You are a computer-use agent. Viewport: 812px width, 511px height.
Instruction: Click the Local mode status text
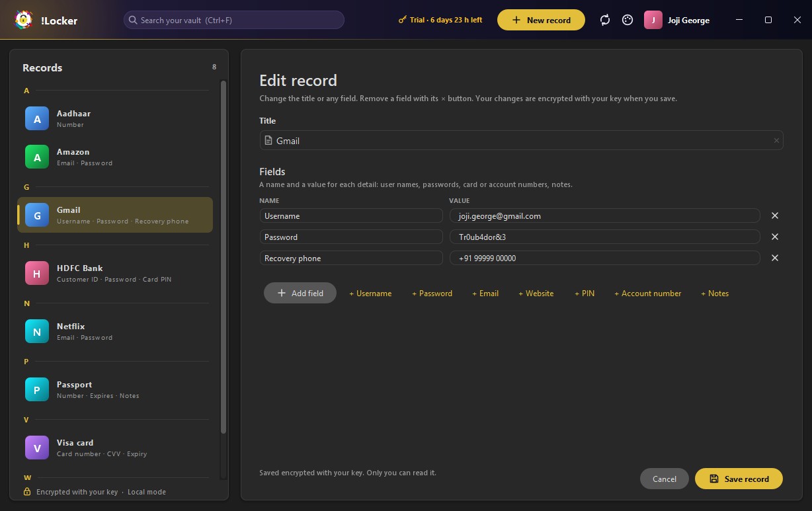coord(147,492)
